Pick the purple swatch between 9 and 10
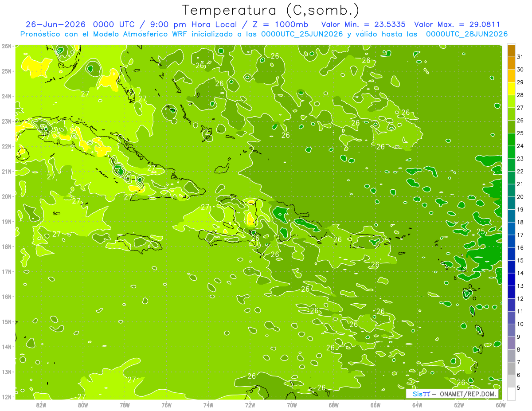 (x=511, y=330)
